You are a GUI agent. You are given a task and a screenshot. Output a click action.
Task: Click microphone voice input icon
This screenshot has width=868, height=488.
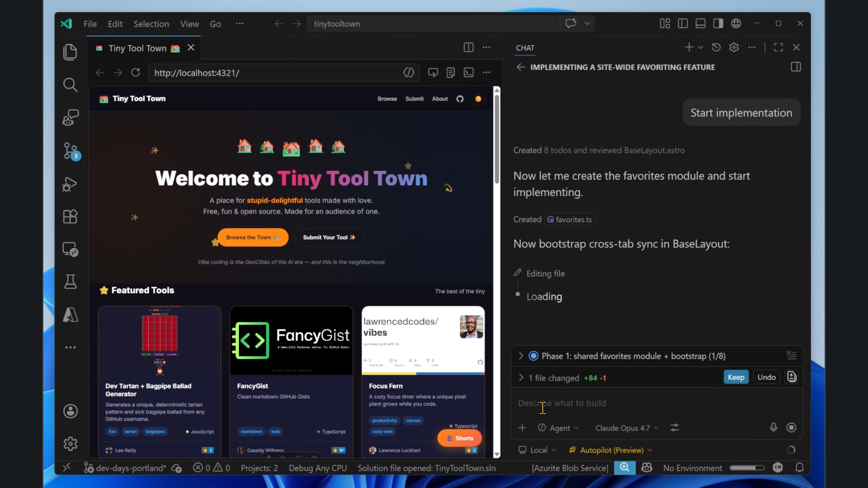[774, 427]
